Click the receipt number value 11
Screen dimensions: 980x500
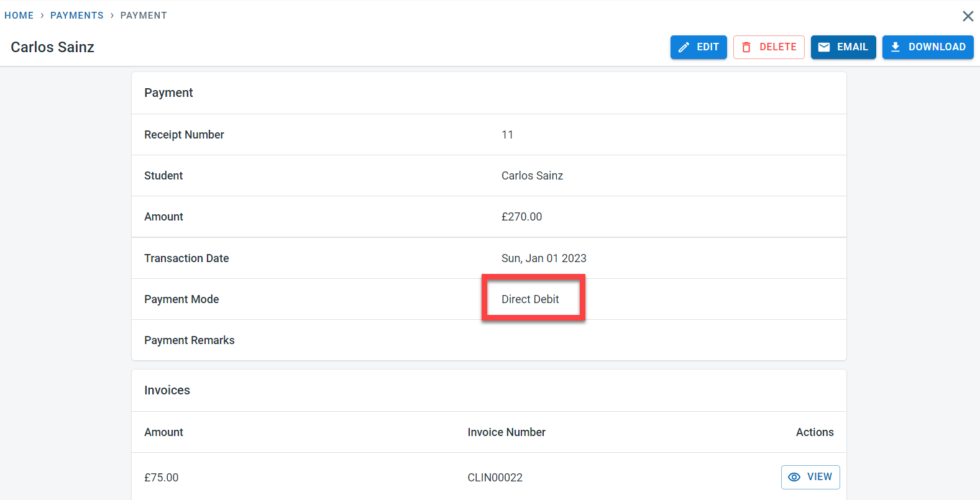pos(507,135)
